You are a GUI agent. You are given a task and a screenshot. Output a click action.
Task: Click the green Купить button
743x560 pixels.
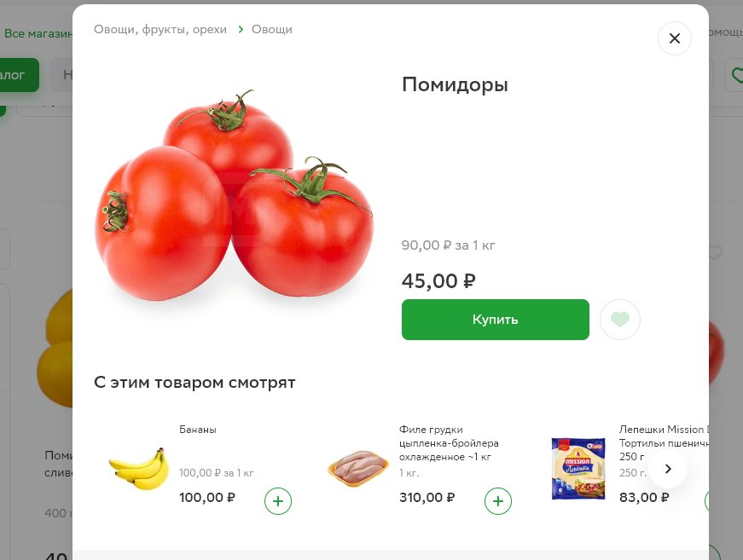pos(495,320)
